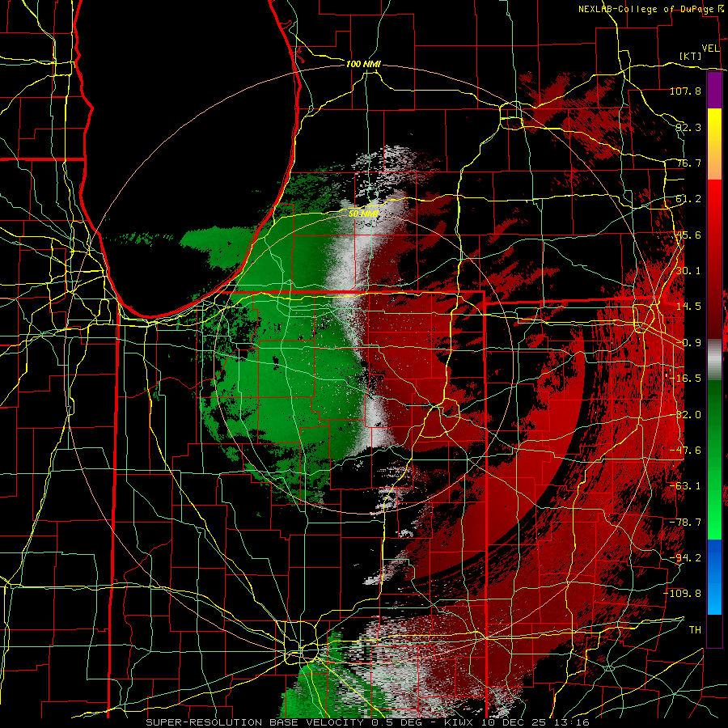Select the 61.2 velocity scale value

tap(688, 199)
